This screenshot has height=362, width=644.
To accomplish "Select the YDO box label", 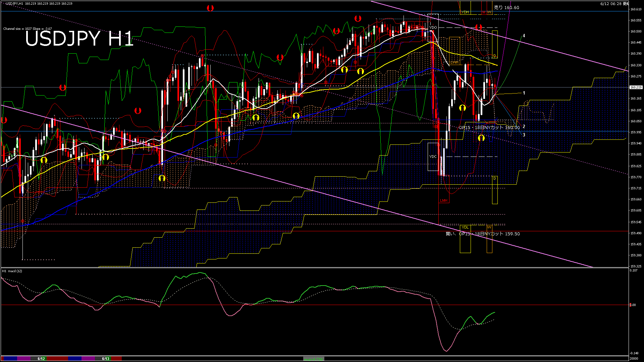I will click(x=433, y=27).
